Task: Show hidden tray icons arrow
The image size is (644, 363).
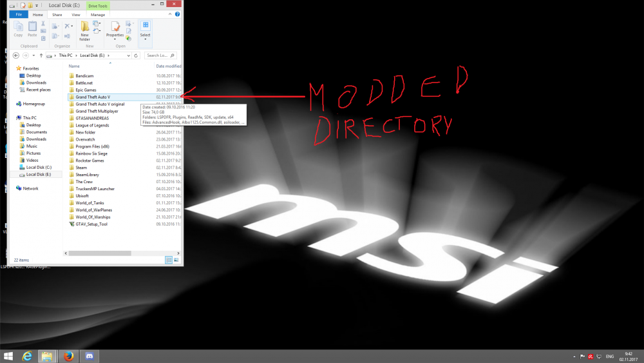Action: (574, 357)
